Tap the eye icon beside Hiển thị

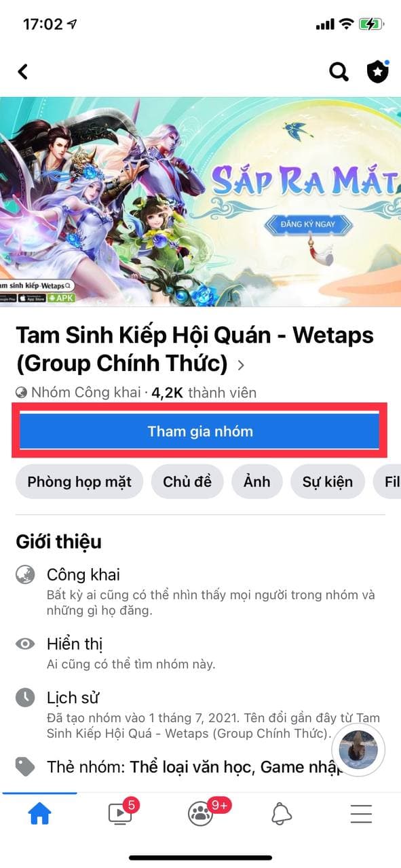[25, 644]
